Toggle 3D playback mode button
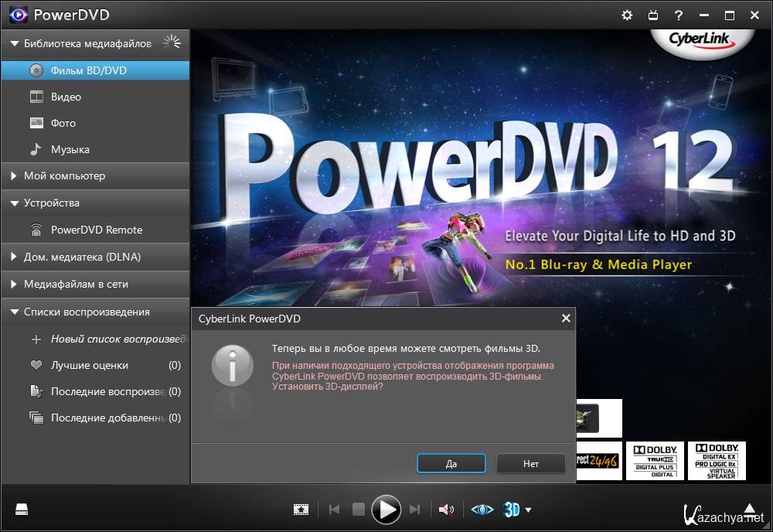Image resolution: width=773 pixels, height=532 pixels. point(512,510)
